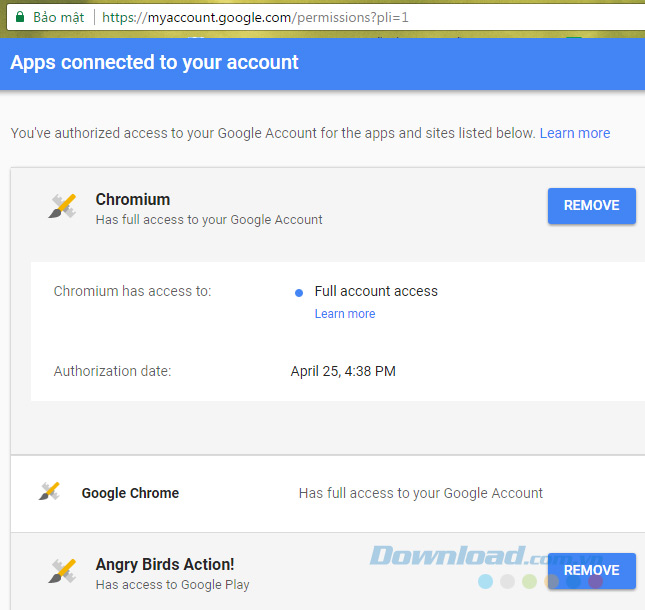
Task: Expand the Google Chrome app row
Action: (x=130, y=493)
